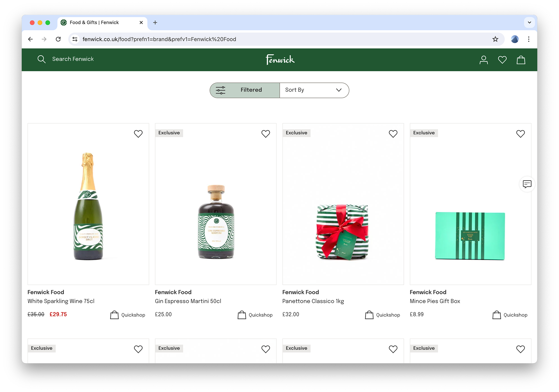Open the Filtered options panel

click(x=245, y=90)
